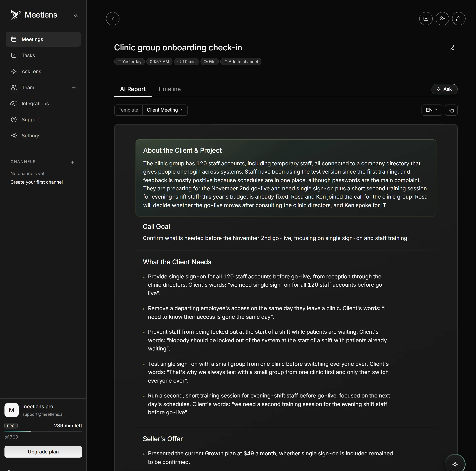The image size is (476, 471).
Task: Open Settings in the sidebar
Action: [x=43, y=135]
